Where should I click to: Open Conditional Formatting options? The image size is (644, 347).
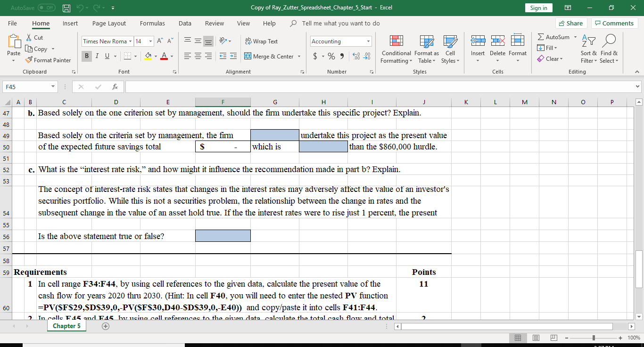point(396,49)
